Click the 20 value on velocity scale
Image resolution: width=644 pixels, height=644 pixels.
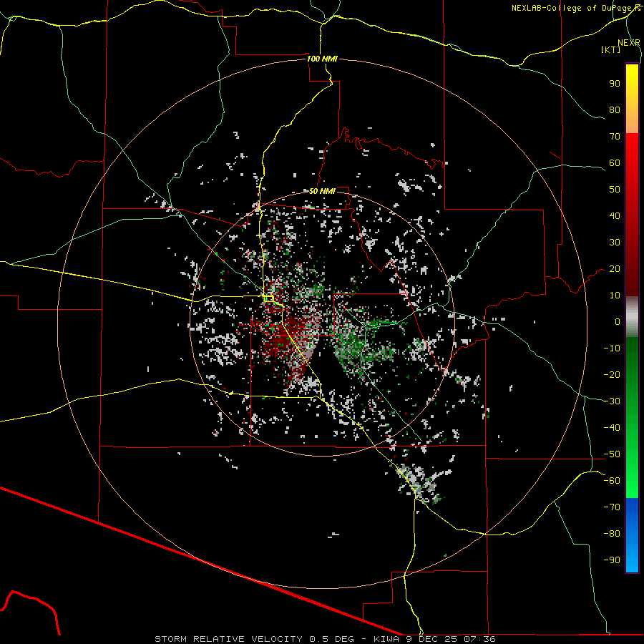point(615,268)
